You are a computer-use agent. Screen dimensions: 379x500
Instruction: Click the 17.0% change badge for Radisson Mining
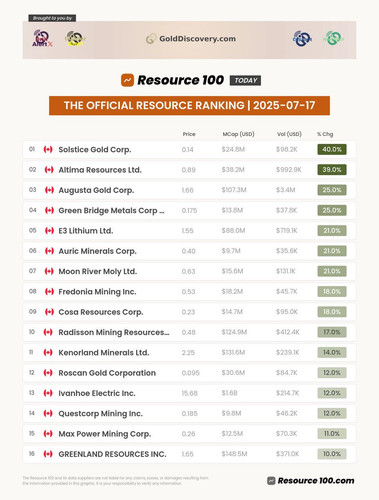(332, 332)
